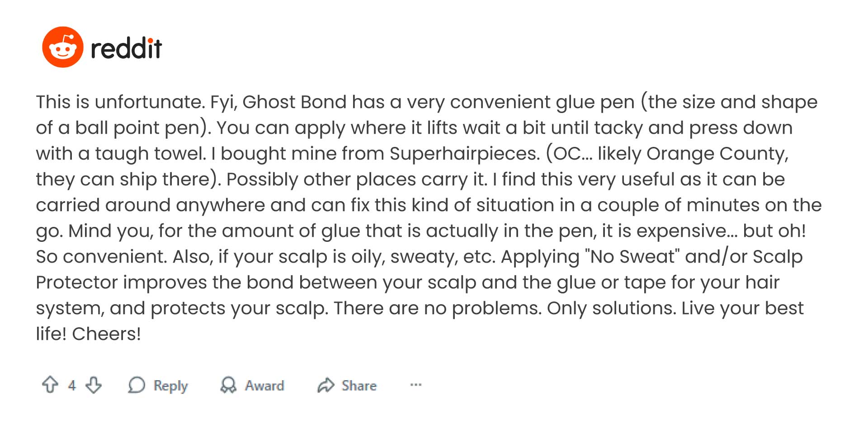Click the word "Superhairpieces" in the comment

tap(465, 154)
